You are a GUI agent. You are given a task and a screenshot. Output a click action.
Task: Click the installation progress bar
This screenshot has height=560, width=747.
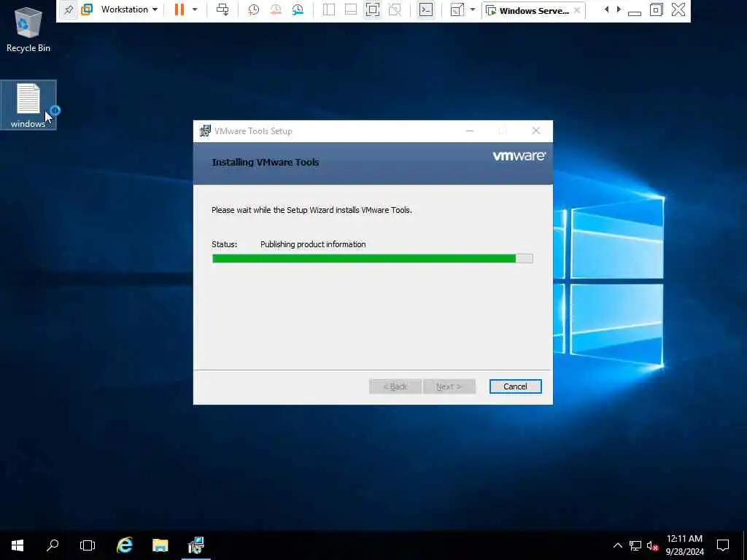tap(373, 259)
